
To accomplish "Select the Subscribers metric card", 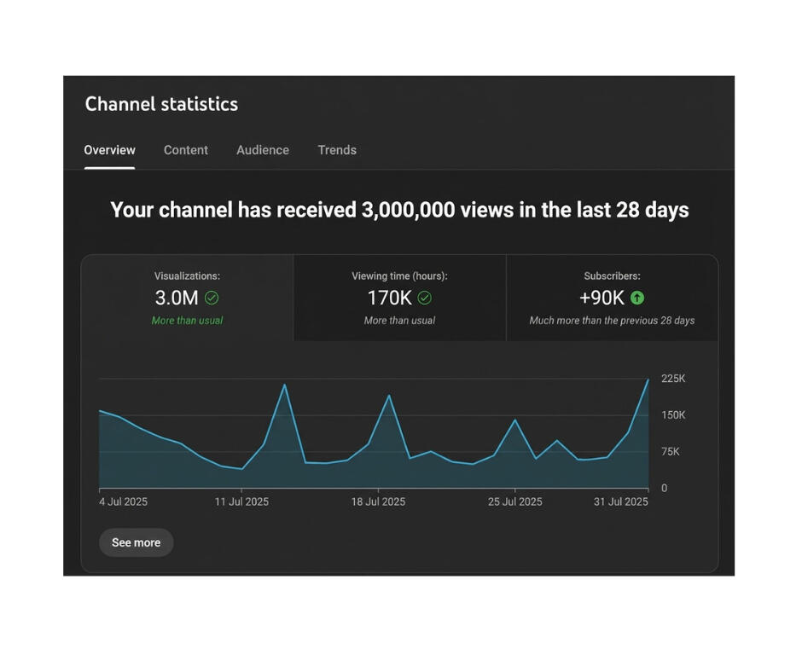I will [x=612, y=298].
